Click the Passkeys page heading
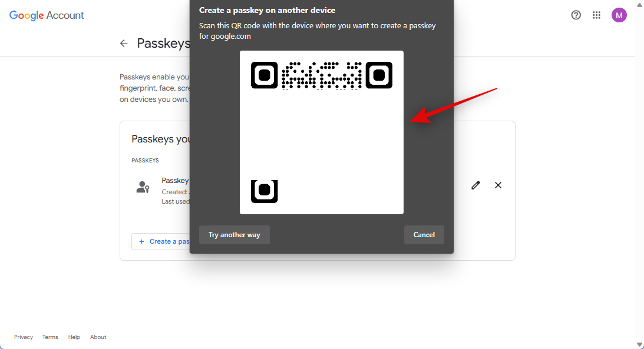This screenshot has height=349, width=644. (x=163, y=44)
